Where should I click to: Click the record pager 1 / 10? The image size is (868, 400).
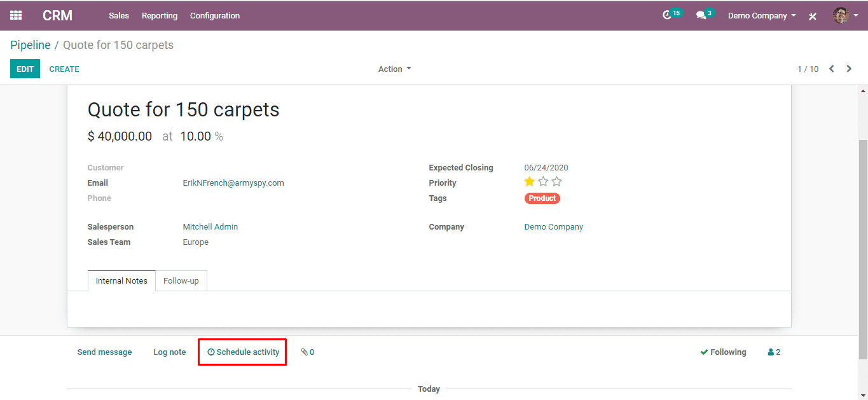pos(808,69)
